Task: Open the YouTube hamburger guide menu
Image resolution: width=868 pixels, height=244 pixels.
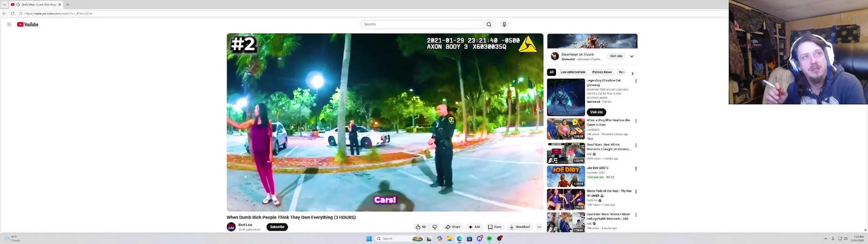Action: tap(9, 24)
